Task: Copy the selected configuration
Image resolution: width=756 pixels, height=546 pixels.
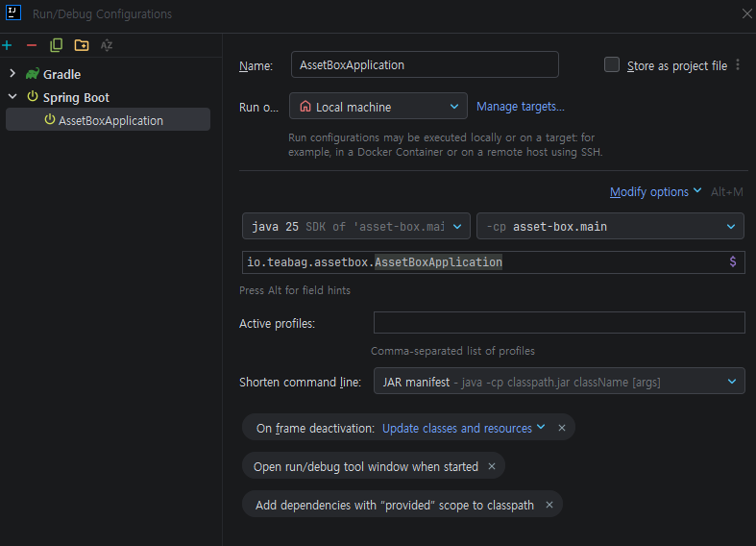Action: (x=57, y=45)
